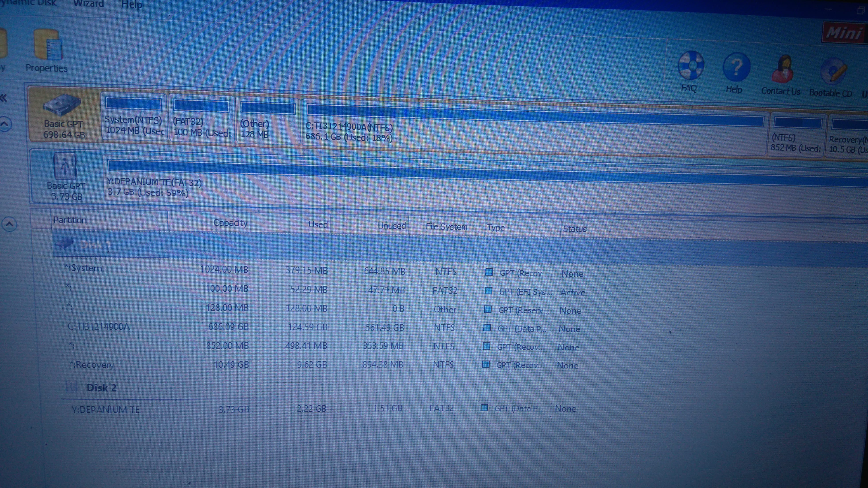Sort by the Used column header
This screenshot has width=868, height=488.
coord(291,224)
